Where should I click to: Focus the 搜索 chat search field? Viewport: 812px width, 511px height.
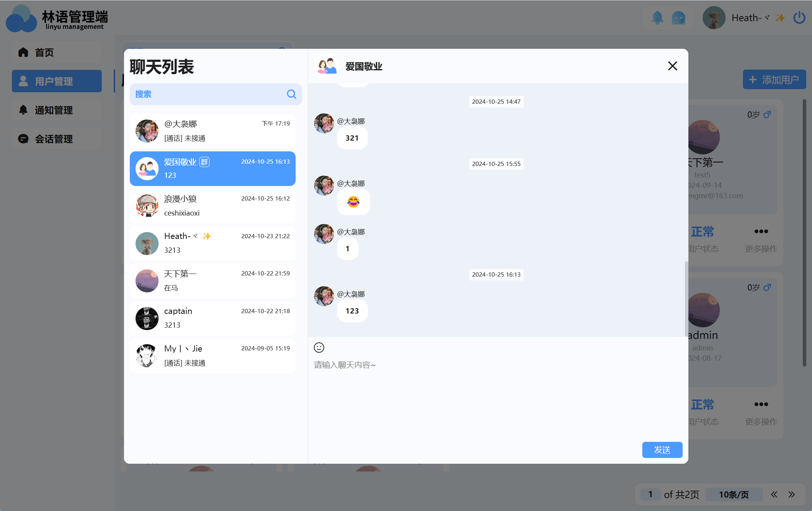tap(216, 94)
